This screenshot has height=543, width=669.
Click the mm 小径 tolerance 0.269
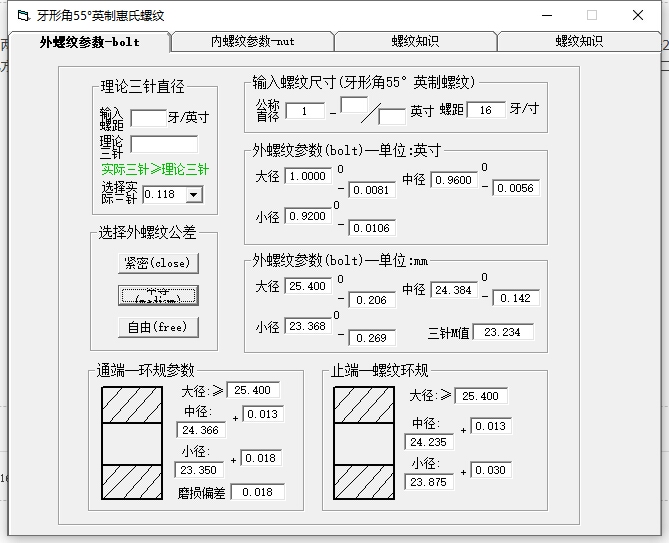tap(372, 338)
